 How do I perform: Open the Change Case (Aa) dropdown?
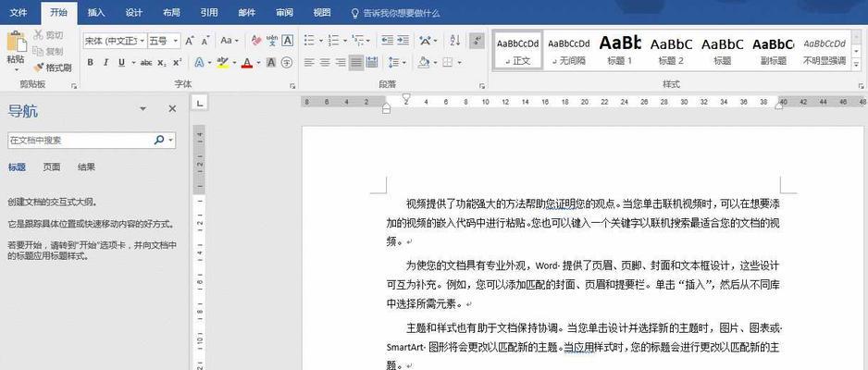click(229, 41)
